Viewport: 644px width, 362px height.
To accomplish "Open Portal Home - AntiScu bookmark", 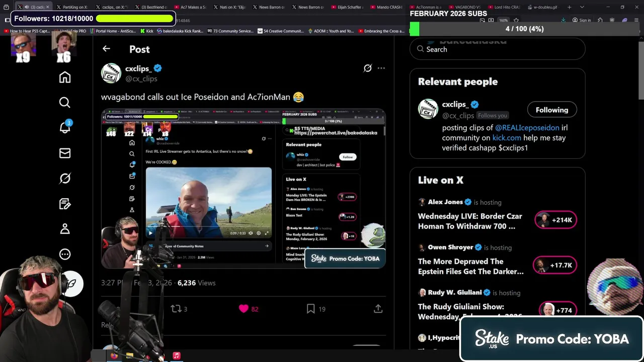I will click(x=112, y=31).
